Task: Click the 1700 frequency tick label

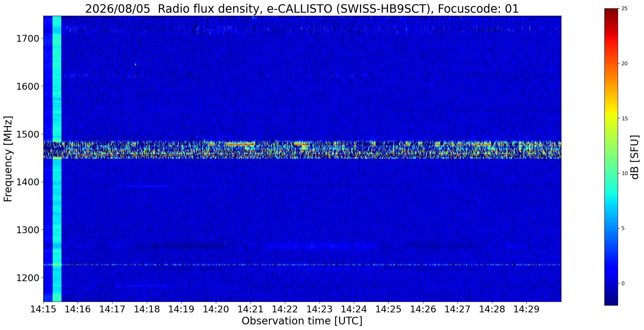Action: [x=28, y=39]
